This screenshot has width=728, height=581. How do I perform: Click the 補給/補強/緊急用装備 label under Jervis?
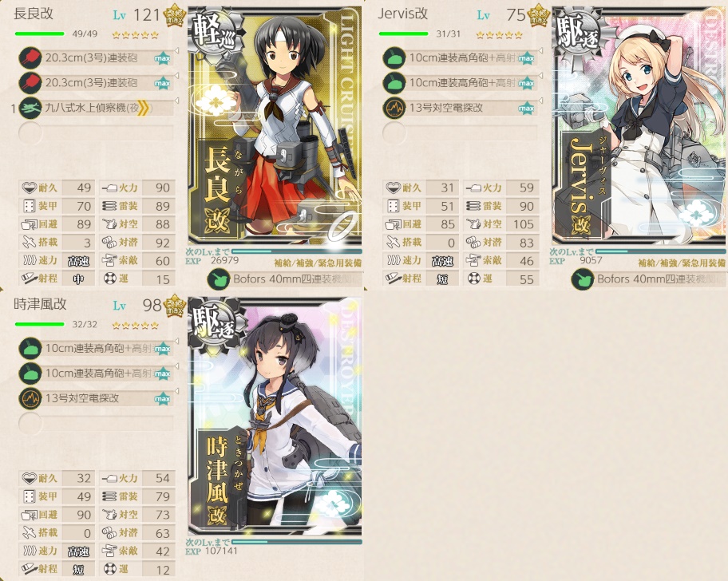click(x=682, y=263)
